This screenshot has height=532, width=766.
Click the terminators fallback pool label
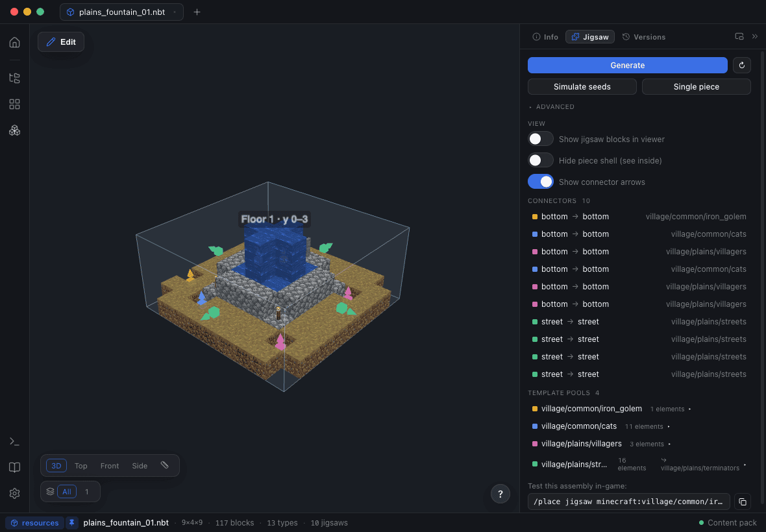[700, 464]
